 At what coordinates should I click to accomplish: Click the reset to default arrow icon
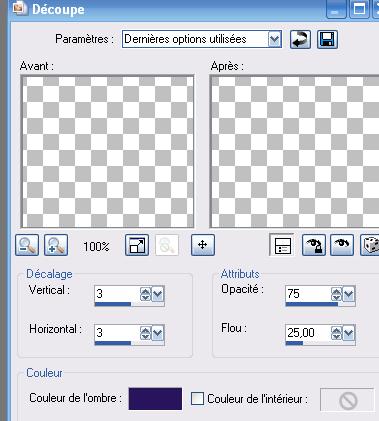pos(300,40)
